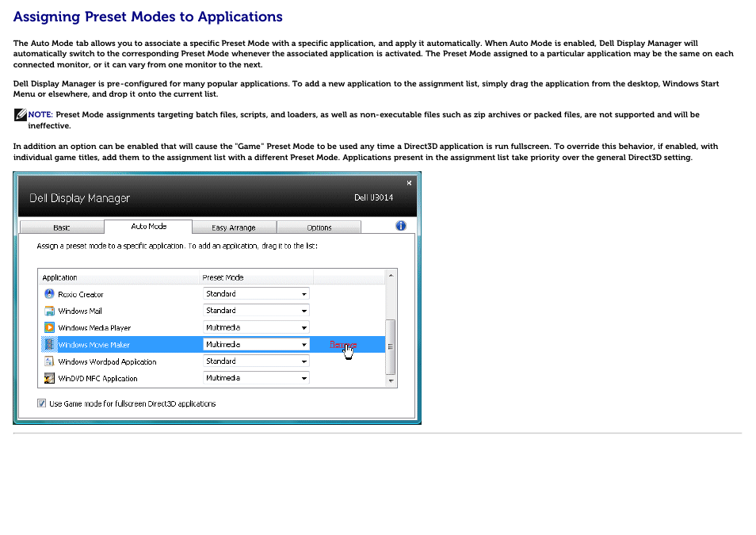Click the Dell Display Manager title text

point(79,198)
